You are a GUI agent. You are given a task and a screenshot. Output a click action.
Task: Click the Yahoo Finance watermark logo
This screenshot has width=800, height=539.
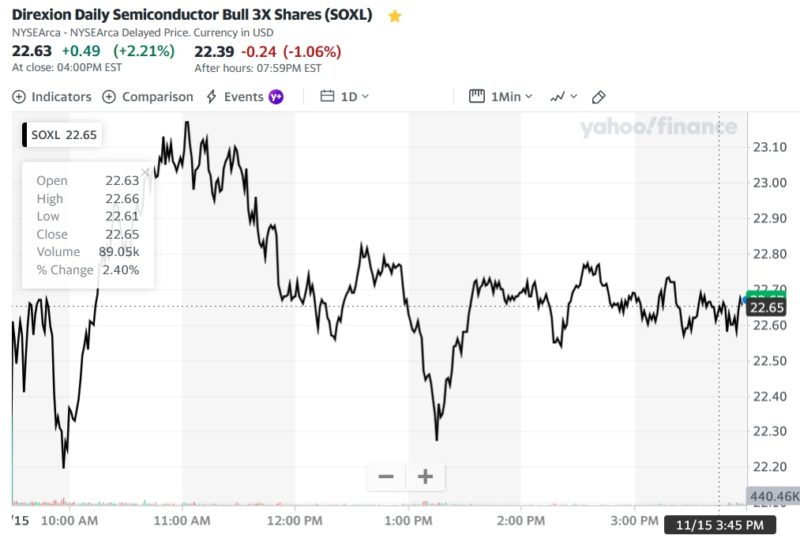(657, 127)
